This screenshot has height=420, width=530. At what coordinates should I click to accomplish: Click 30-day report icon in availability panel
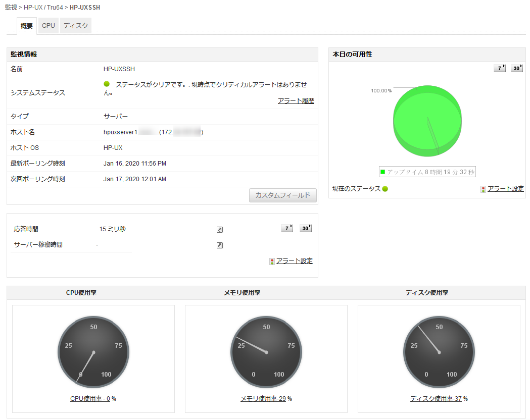pos(516,68)
